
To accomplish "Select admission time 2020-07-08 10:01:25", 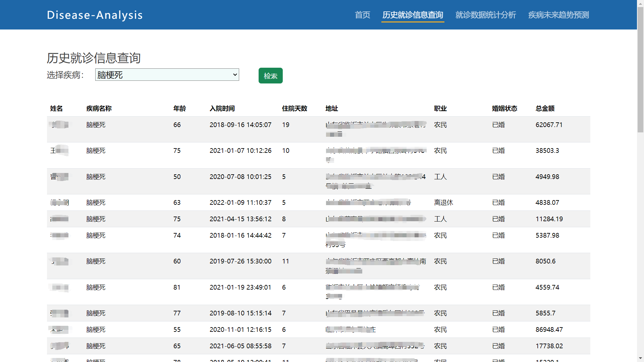I will tap(240, 177).
